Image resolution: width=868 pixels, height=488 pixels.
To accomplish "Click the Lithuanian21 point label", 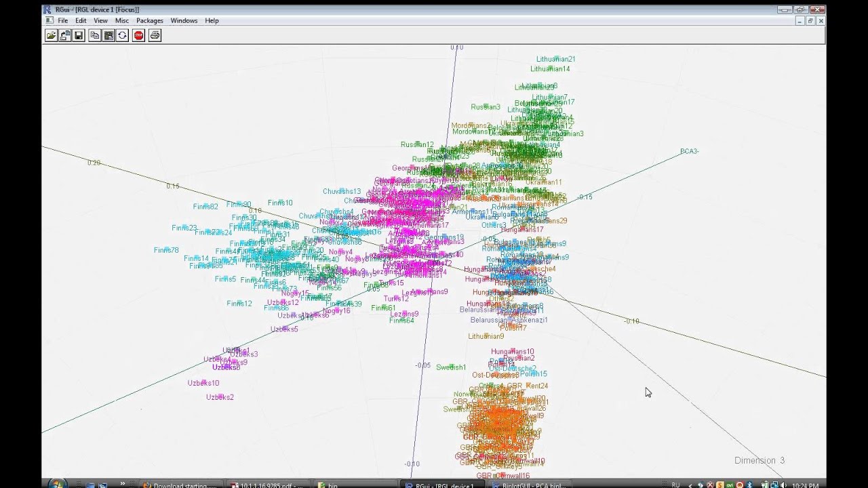I will pos(555,59).
